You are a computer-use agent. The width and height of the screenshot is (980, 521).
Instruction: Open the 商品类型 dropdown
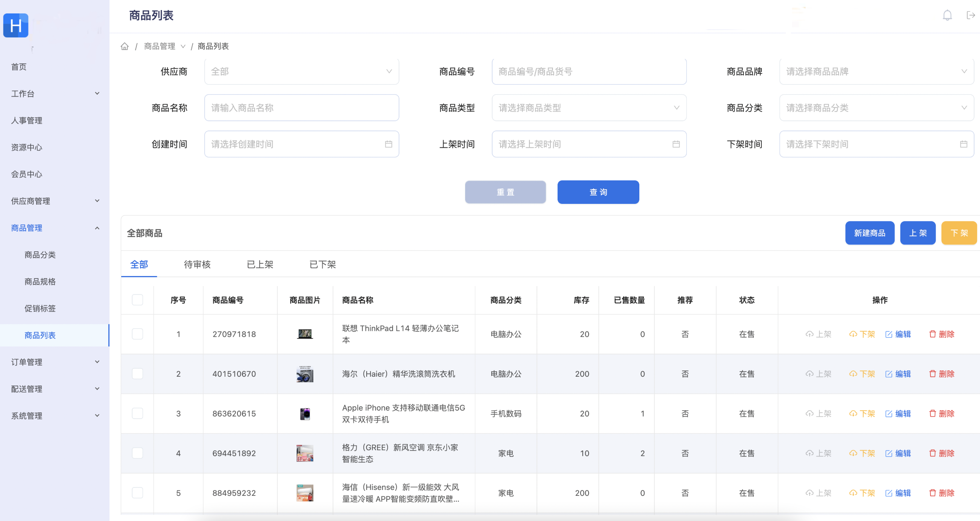point(589,108)
